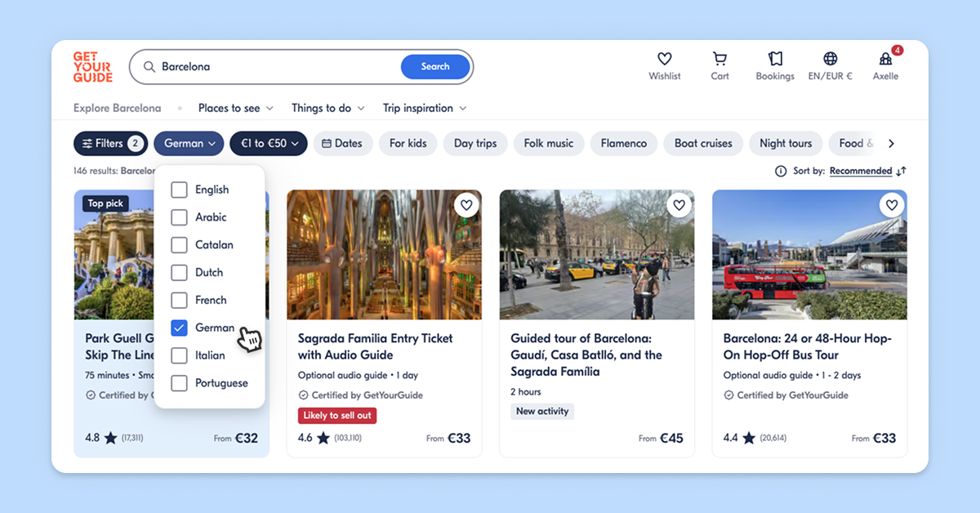980x513 pixels.
Task: Click the Top pick label
Action: click(x=106, y=203)
